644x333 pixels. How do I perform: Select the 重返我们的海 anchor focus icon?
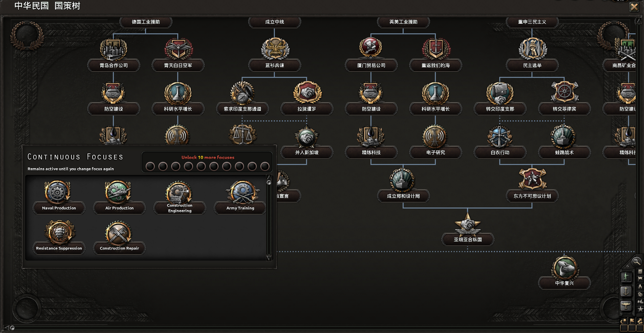pyautogui.click(x=435, y=49)
